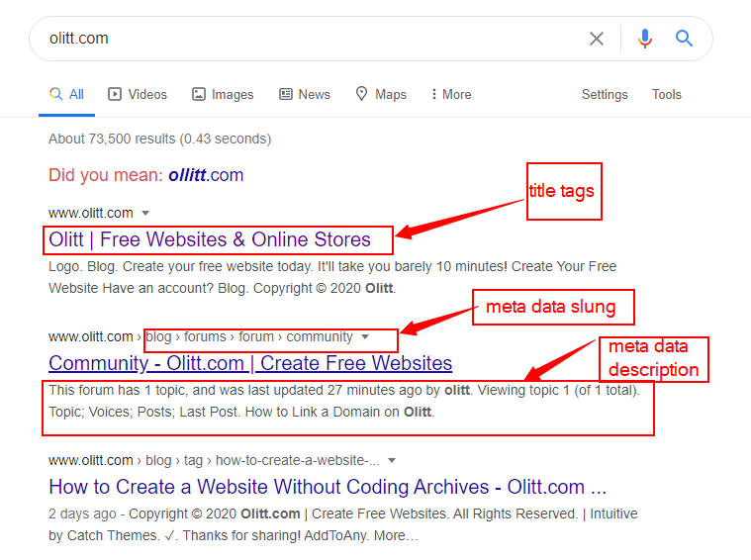Viewport: 751px width, 560px height.
Task: Open the Community - Olitt.com result
Action: [250, 363]
